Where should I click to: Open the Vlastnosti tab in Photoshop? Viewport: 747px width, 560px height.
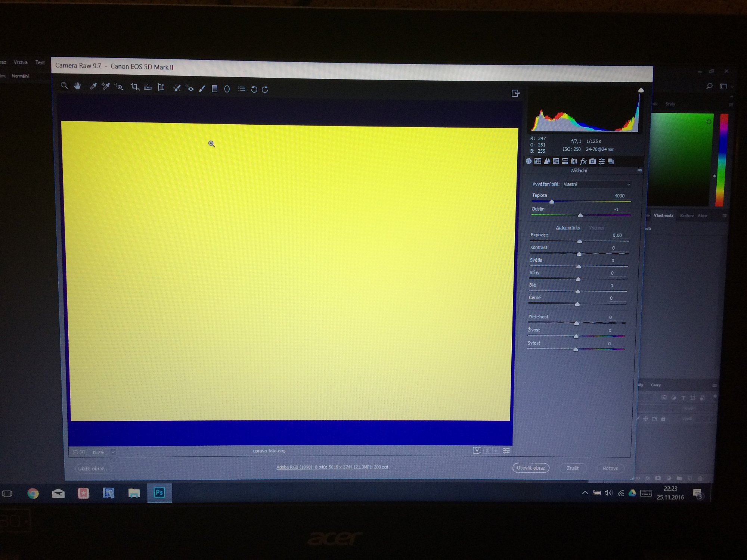click(x=663, y=215)
